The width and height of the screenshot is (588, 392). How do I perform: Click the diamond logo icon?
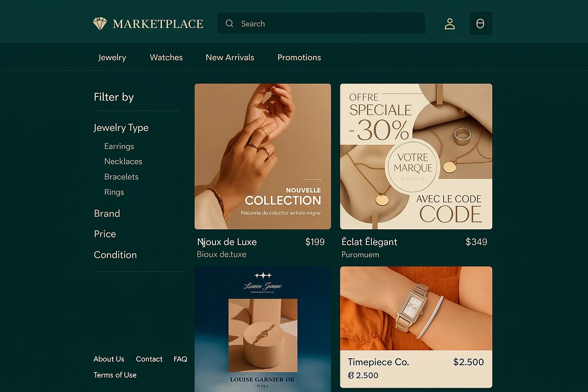100,24
